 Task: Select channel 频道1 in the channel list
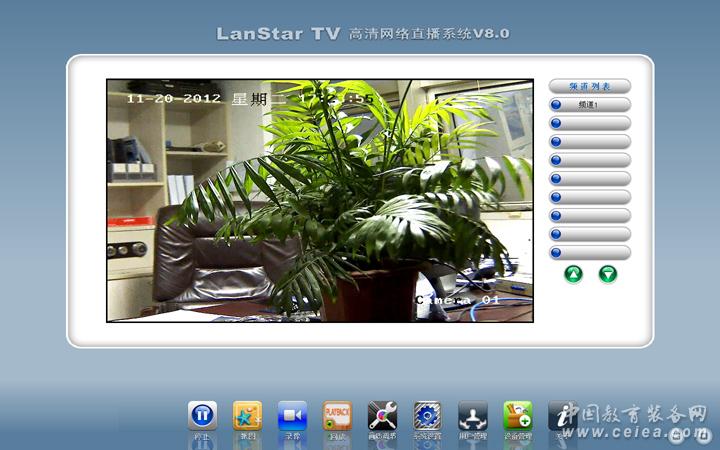tap(590, 105)
